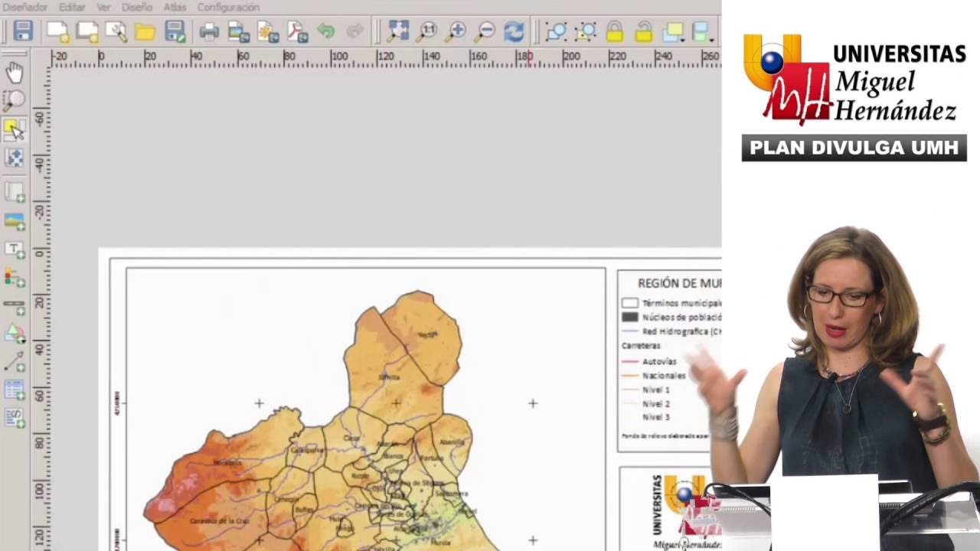This screenshot has height=551, width=980.
Task: Open the Diseñador menu
Action: (x=25, y=7)
